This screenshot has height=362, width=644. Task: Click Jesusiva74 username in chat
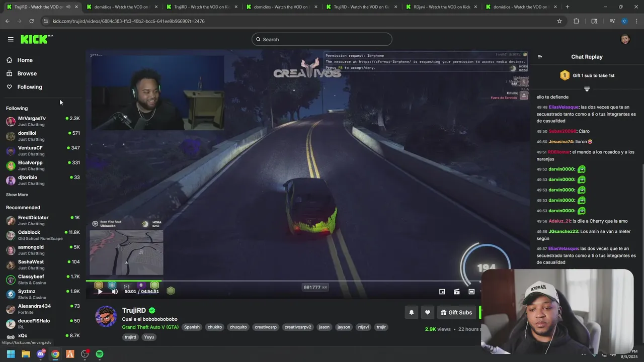[561, 142]
